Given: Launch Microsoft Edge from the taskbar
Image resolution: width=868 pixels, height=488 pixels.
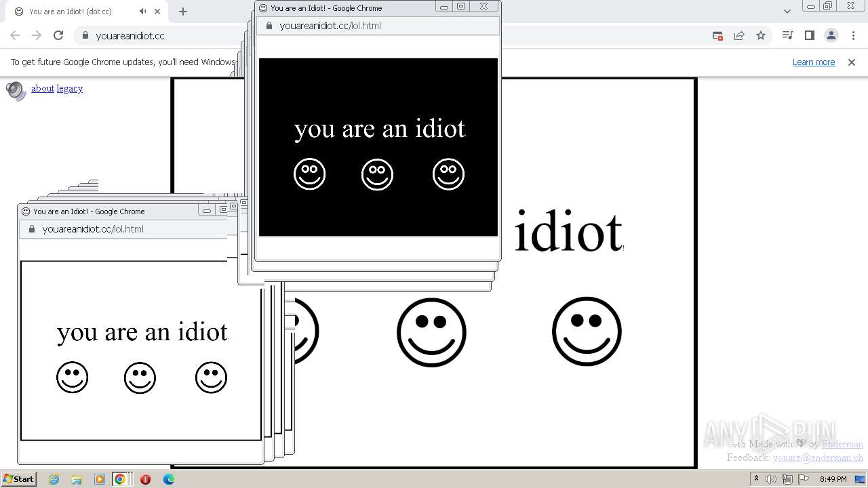Looking at the screenshot, I should [x=169, y=479].
